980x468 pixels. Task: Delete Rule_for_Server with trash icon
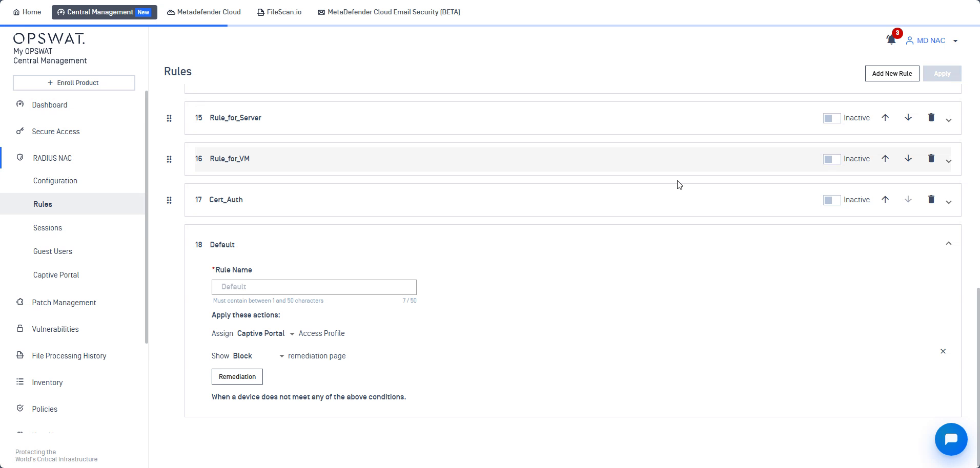pyautogui.click(x=931, y=118)
